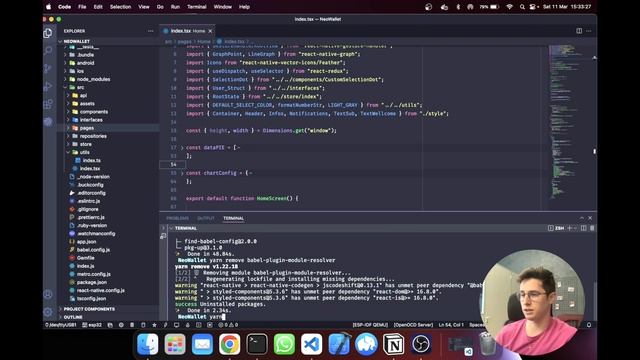Click the esp32 target in status bar
The height and width of the screenshot is (360, 640).
coord(92,325)
